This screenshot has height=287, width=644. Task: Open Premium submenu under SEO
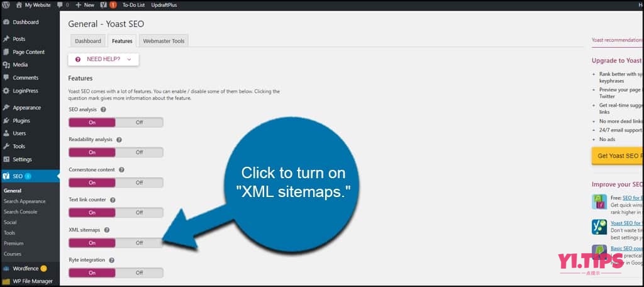tap(14, 244)
